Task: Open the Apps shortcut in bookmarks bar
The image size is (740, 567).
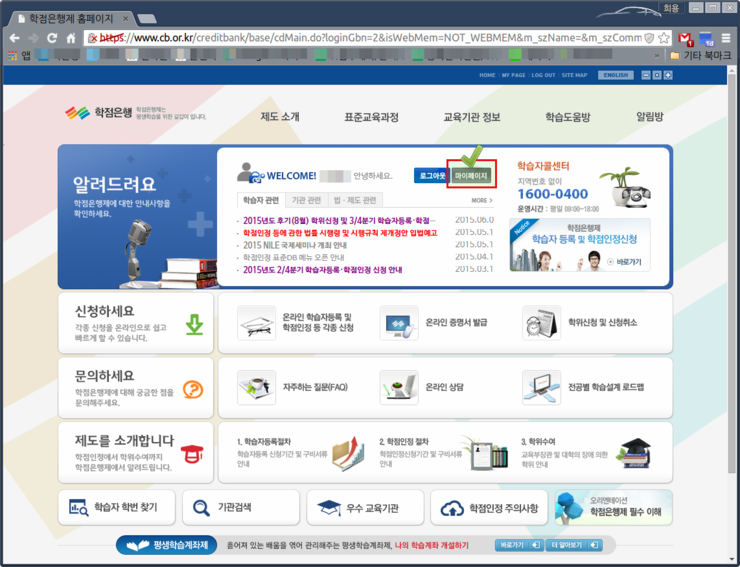Action: click(19, 56)
